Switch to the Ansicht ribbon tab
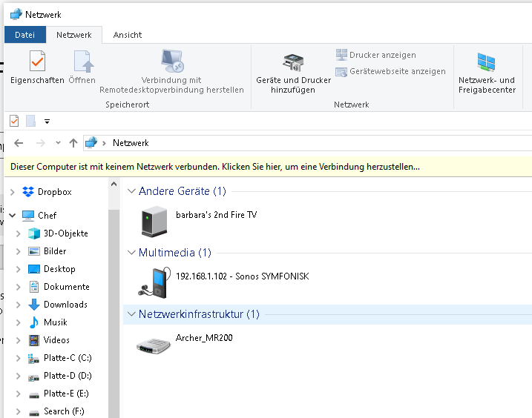532x418 pixels. click(x=128, y=35)
